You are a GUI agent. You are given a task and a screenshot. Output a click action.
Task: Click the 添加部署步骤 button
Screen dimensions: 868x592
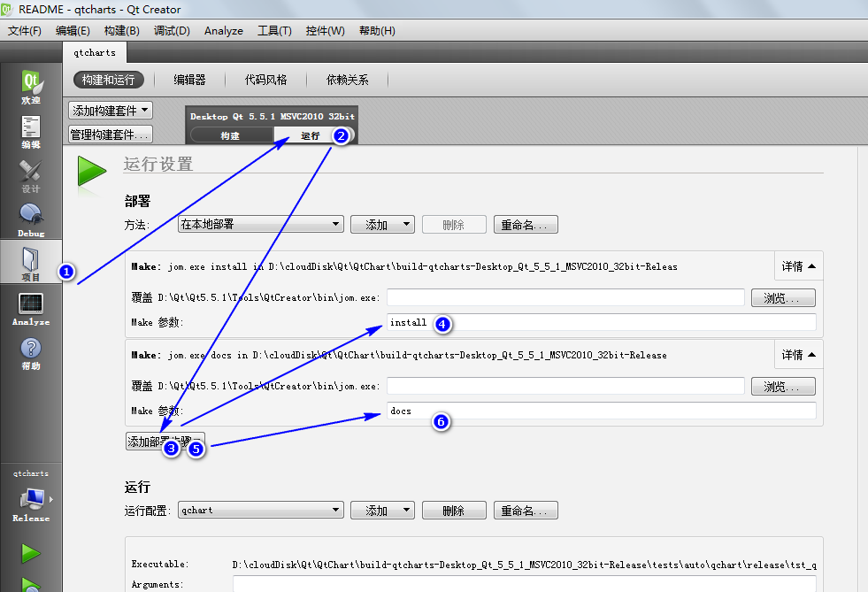coord(165,442)
